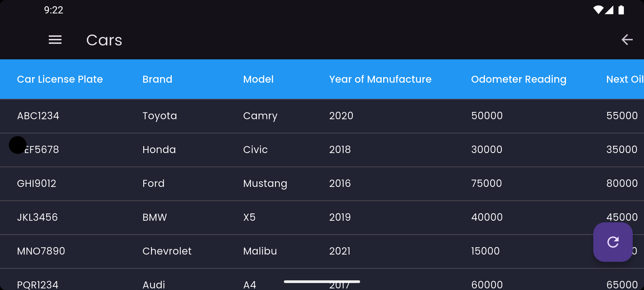Tap the JKL3456 BMW row
This screenshot has width=644, height=290.
37,217
